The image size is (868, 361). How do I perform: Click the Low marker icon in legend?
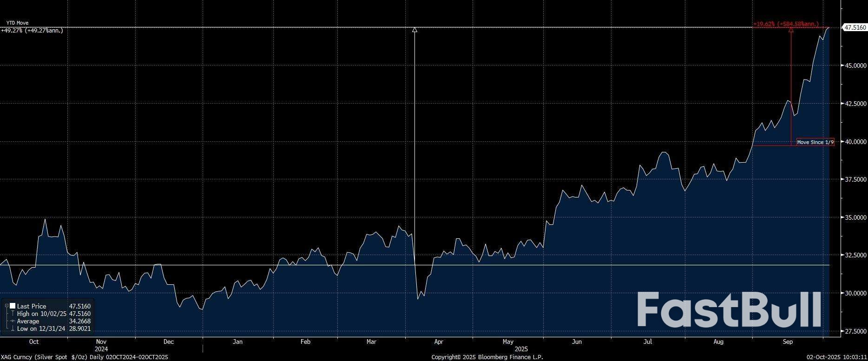(x=13, y=328)
